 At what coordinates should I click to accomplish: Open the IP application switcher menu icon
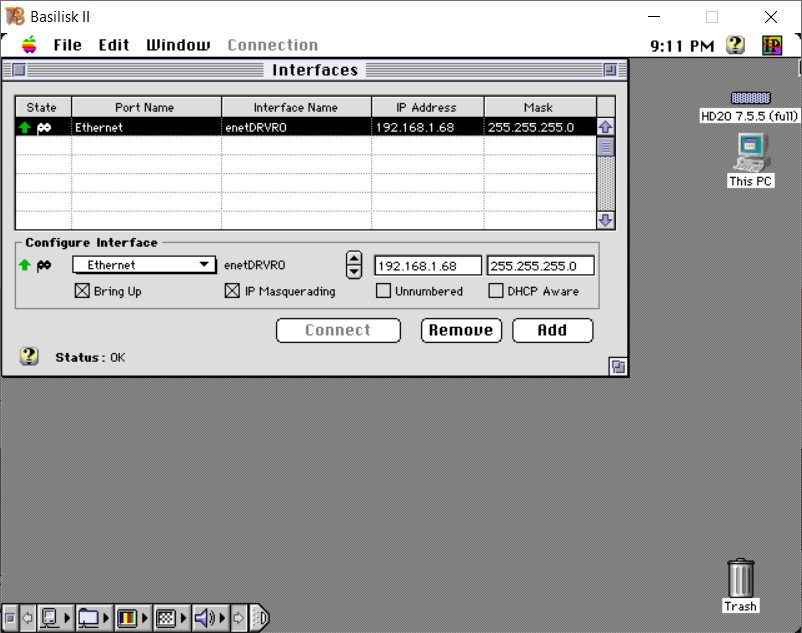click(772, 45)
